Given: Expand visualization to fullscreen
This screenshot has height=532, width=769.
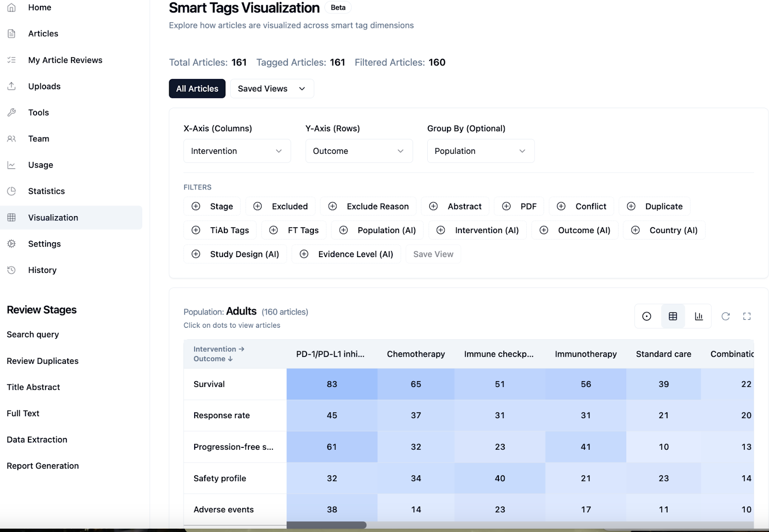Looking at the screenshot, I should [747, 316].
